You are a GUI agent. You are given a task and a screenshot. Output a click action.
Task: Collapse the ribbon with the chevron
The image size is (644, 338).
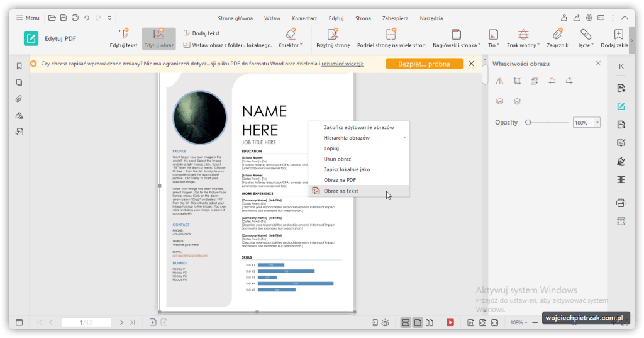click(625, 18)
